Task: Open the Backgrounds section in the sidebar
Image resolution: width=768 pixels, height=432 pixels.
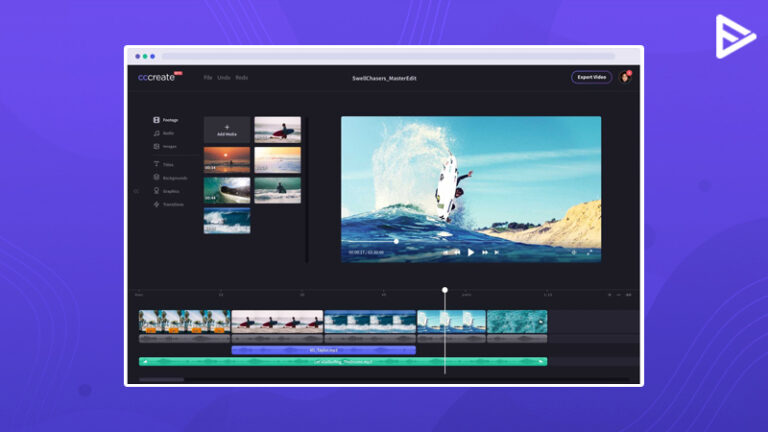Action: point(170,178)
